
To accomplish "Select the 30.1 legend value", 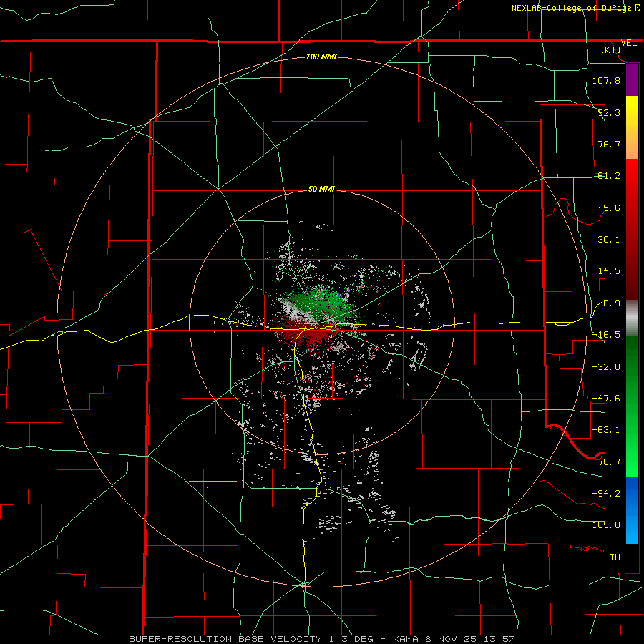I will (609, 240).
